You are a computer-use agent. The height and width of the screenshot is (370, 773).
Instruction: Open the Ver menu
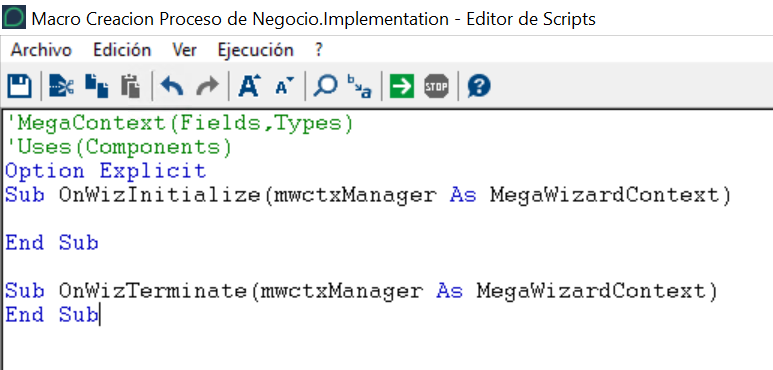click(184, 50)
